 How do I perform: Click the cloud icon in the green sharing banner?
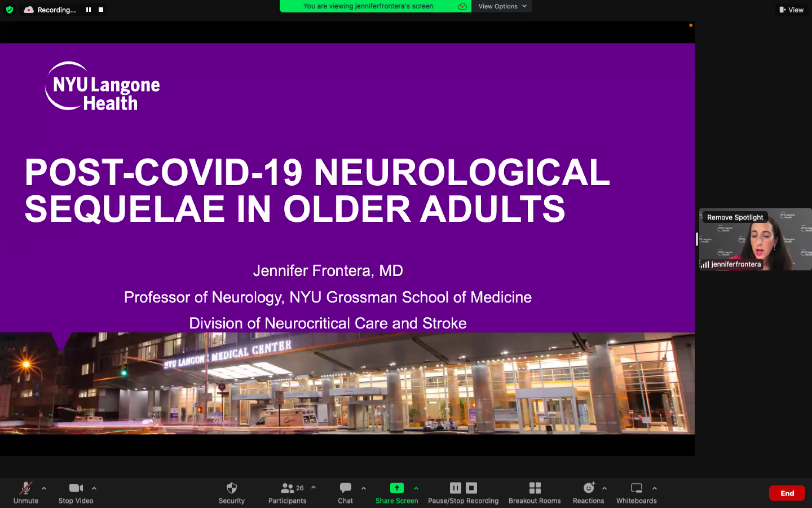462,6
